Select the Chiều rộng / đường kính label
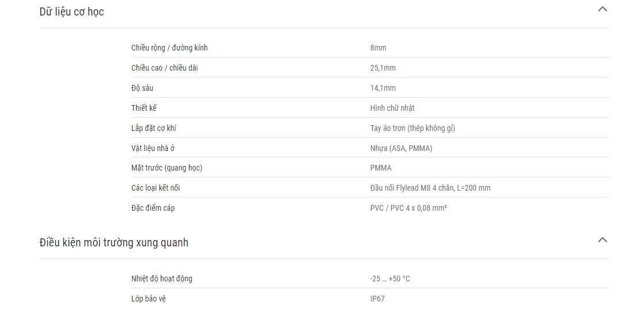The width and height of the screenshot is (644, 321). pos(169,48)
